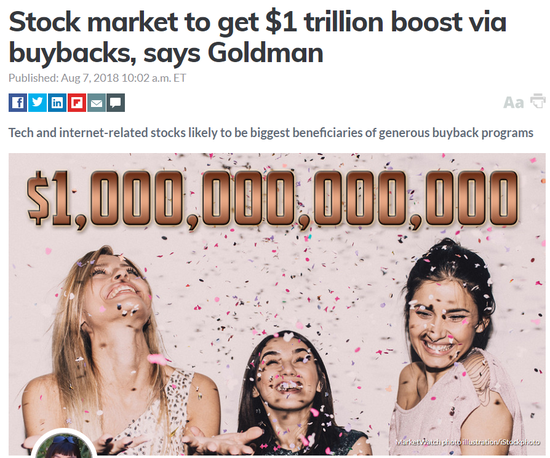Open the author avatar below the photo
Viewport: 550px width, 458px height.
tap(64, 444)
